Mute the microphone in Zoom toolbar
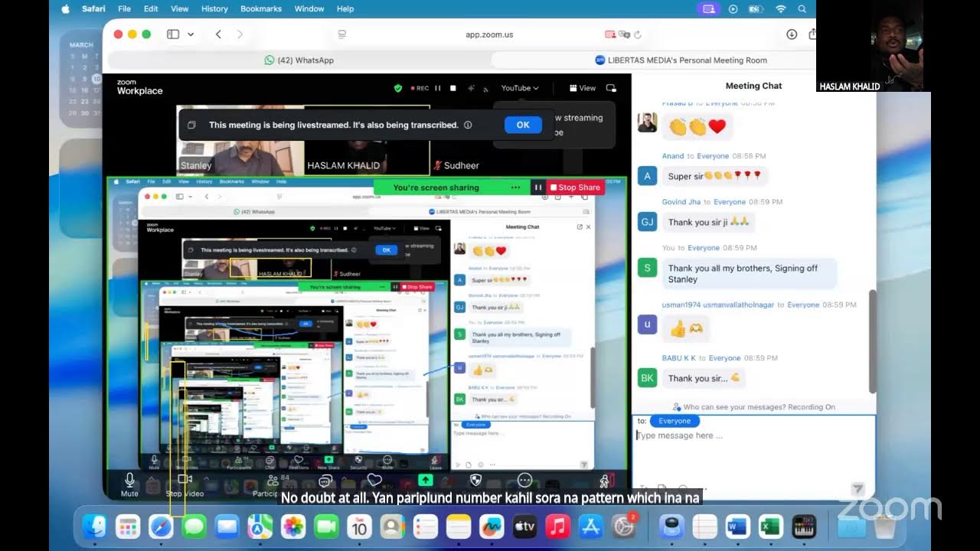Viewport: 980px width, 551px height. click(129, 484)
